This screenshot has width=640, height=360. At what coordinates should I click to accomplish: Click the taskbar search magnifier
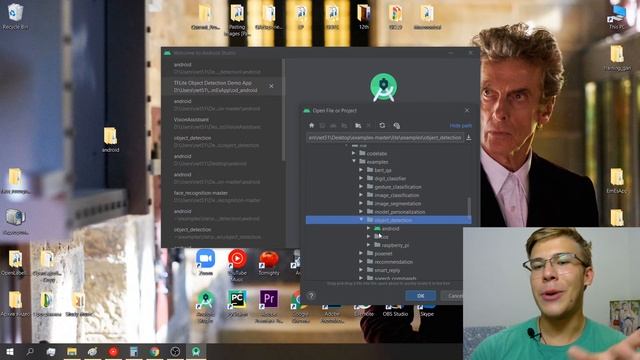pyautogui.click(x=30, y=351)
